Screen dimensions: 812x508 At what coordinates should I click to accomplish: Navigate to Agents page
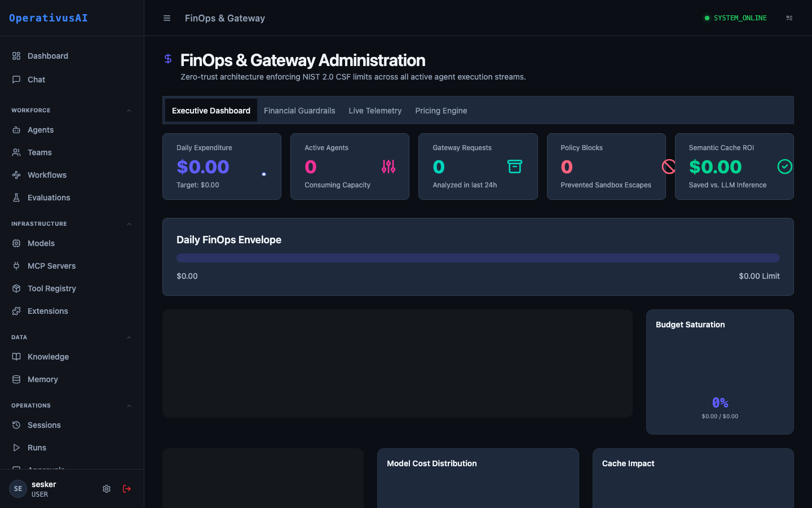click(72, 130)
